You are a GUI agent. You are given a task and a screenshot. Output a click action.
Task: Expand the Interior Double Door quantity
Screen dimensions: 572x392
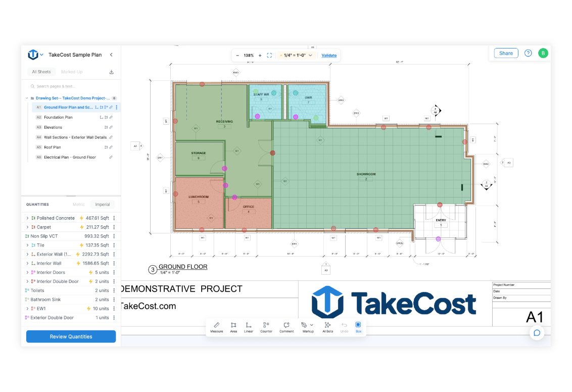click(x=27, y=281)
